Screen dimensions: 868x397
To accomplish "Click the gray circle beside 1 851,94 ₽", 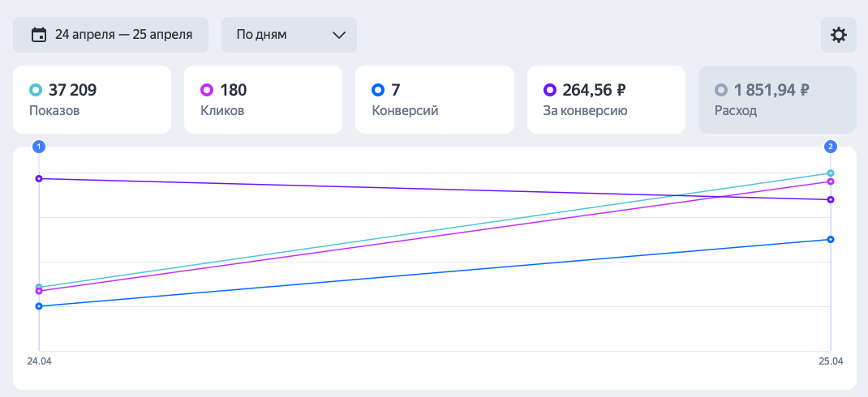I will tap(720, 90).
